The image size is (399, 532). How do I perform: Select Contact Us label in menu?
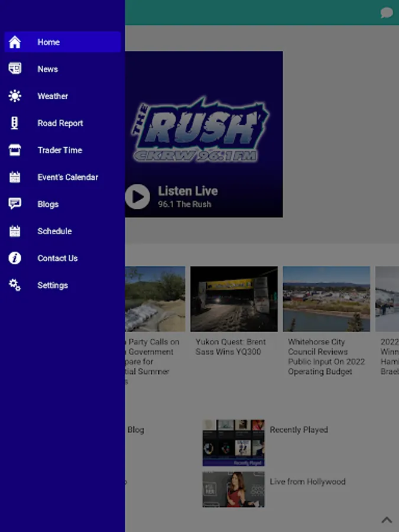pyautogui.click(x=57, y=258)
